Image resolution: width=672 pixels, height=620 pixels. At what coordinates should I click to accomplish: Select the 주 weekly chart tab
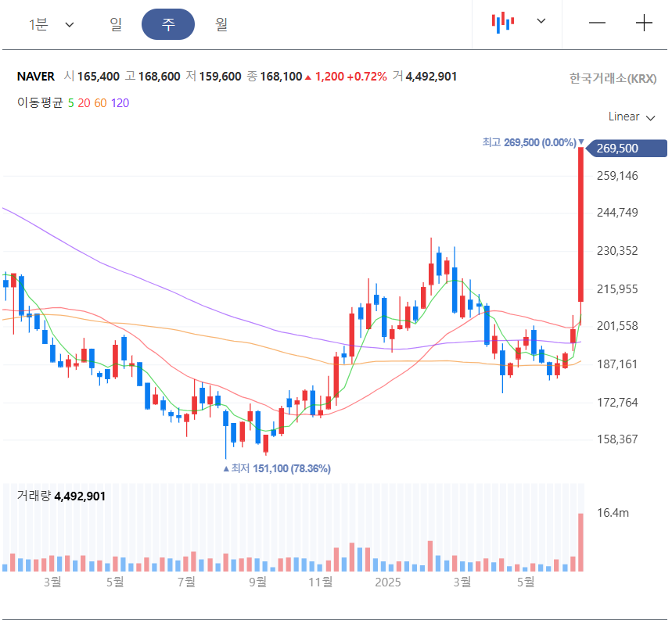click(x=168, y=24)
